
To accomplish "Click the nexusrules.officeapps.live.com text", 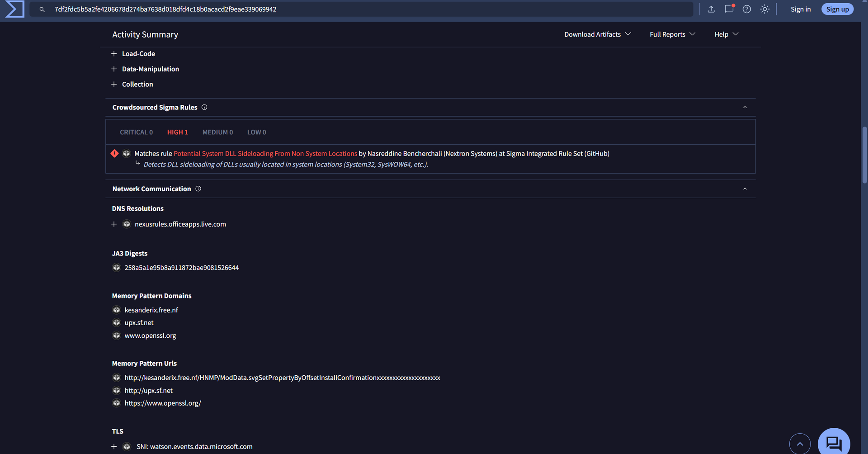I will coord(180,224).
